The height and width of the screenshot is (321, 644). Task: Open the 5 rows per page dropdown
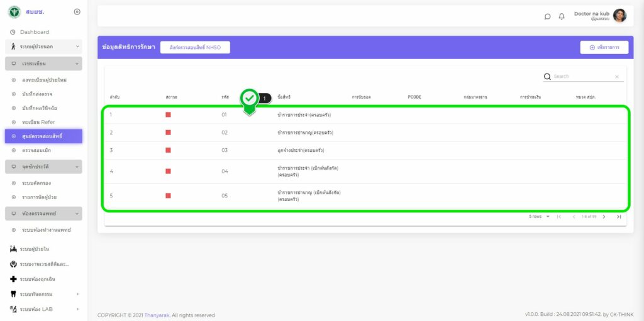(539, 217)
